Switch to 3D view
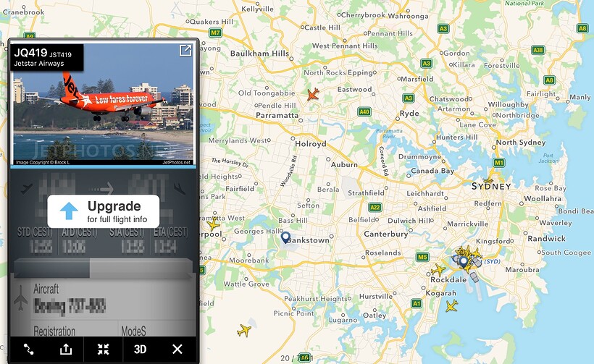 pos(140,350)
